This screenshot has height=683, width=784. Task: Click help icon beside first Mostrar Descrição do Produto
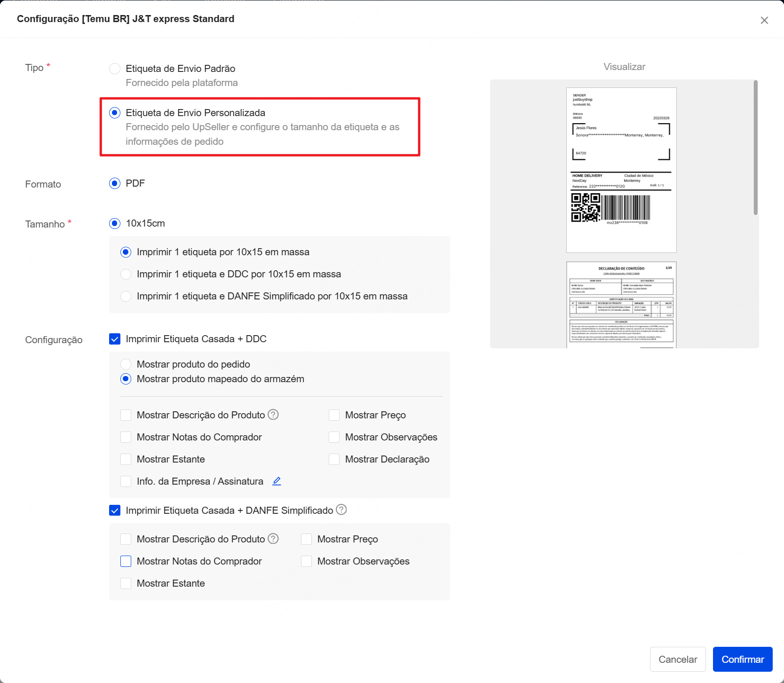(273, 415)
